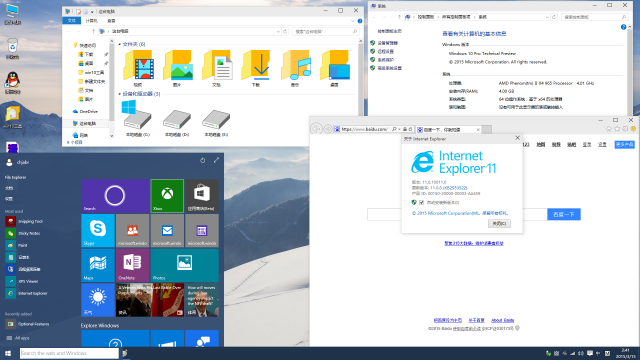Open the purple Search tile in Start menu
The height and width of the screenshot is (360, 640).
[115, 196]
